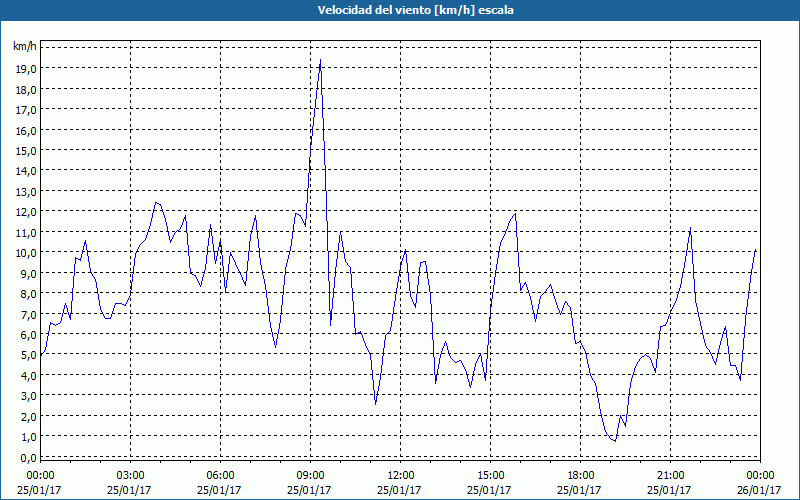Click the 18,0 y-axis value
Screen dimensions: 800x500
26,89
